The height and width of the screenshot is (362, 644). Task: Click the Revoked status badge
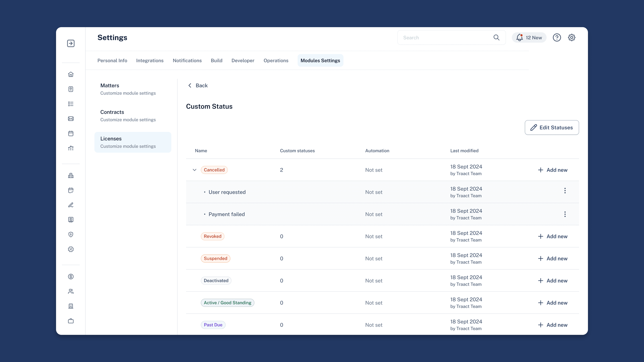[x=212, y=236]
